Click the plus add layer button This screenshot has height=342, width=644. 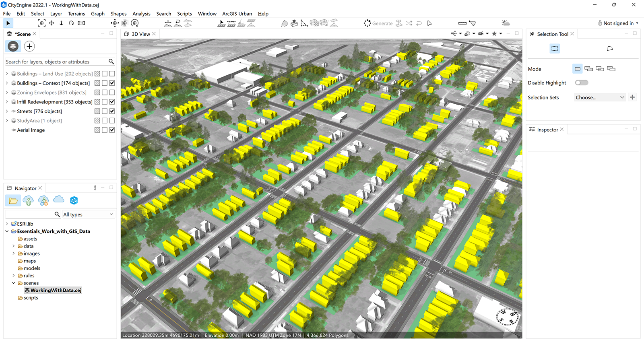coord(29,46)
